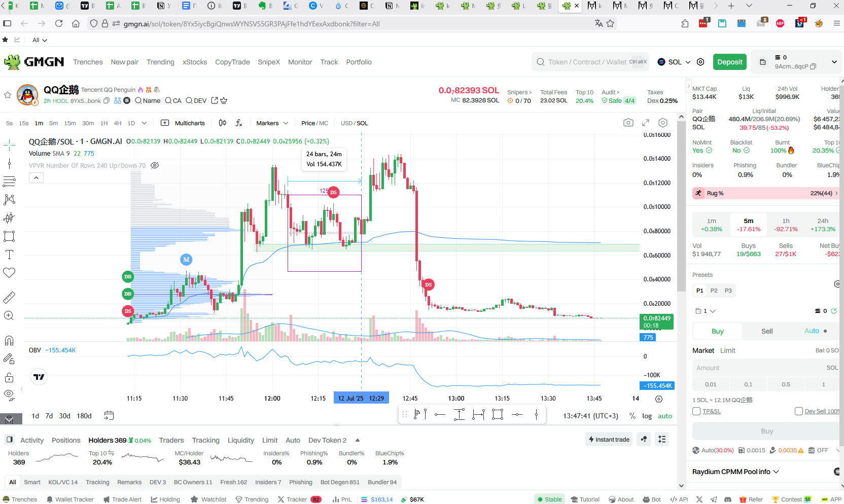The image size is (844, 504).
Task: Select the 1H chart timeframe
Action: pos(104,123)
